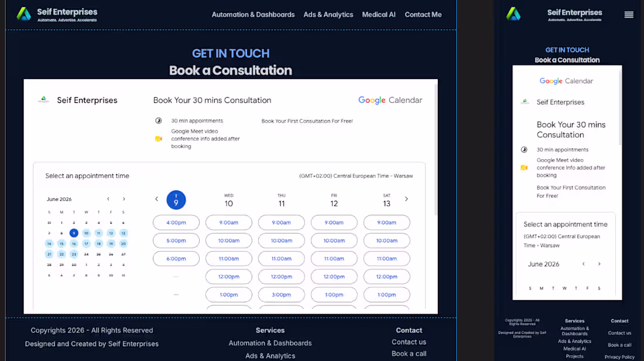Open Medical AI nav item
This screenshot has width=644, height=361.
[379, 15]
